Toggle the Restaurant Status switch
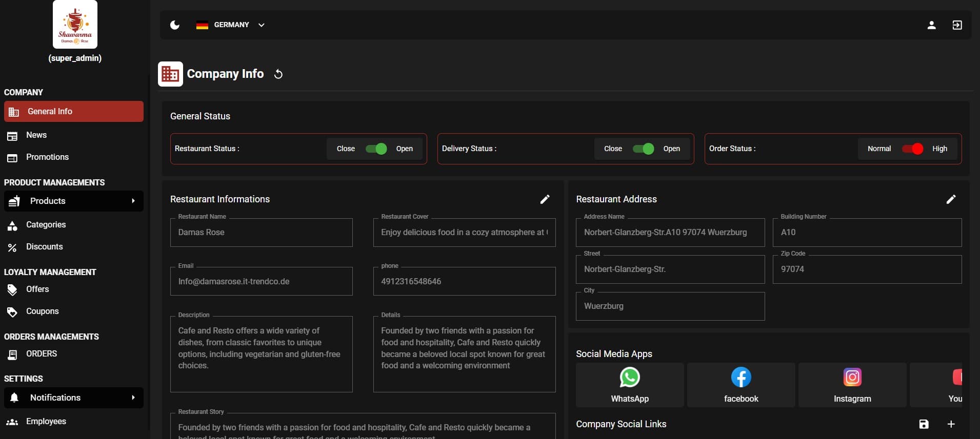The width and height of the screenshot is (980, 439). [376, 149]
